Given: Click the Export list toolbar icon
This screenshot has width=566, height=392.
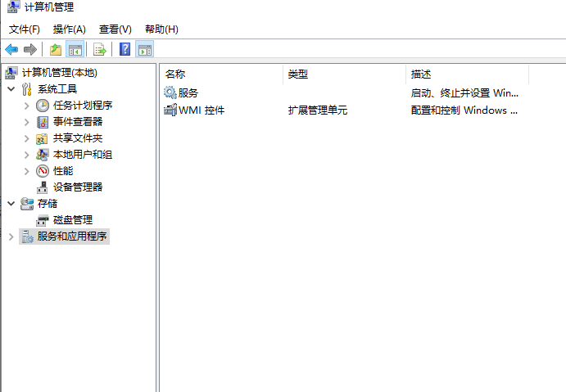Looking at the screenshot, I should [x=100, y=50].
